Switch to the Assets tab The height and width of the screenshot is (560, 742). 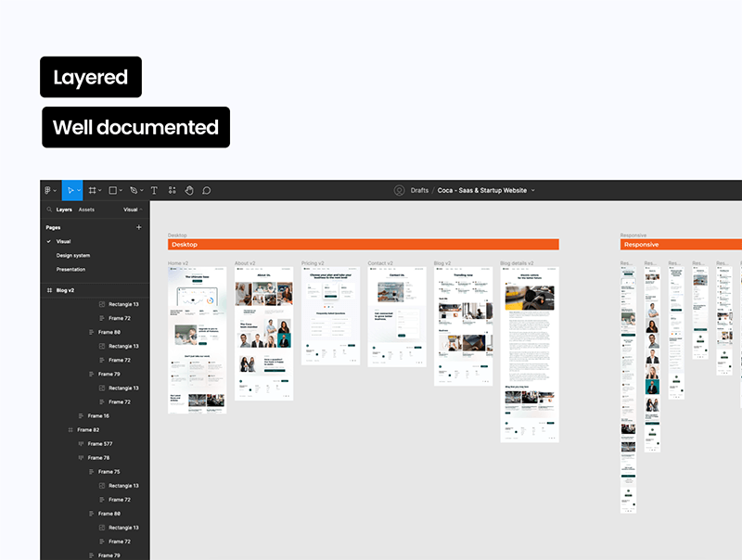[x=86, y=210]
